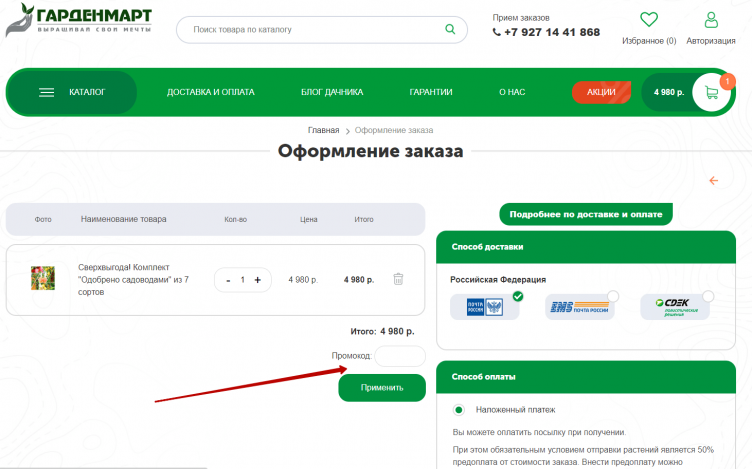Click the Оформление заказа breadcrumb text
The image size is (752, 469).
tap(394, 130)
